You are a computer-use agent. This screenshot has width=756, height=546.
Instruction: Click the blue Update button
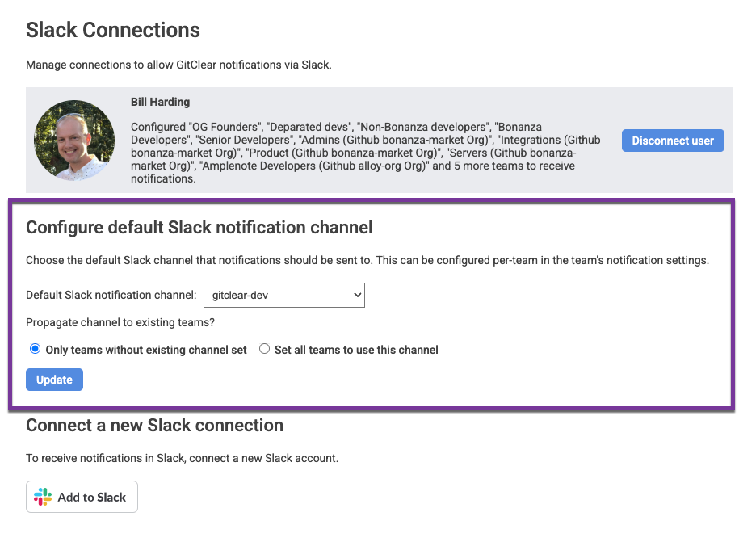tap(54, 380)
